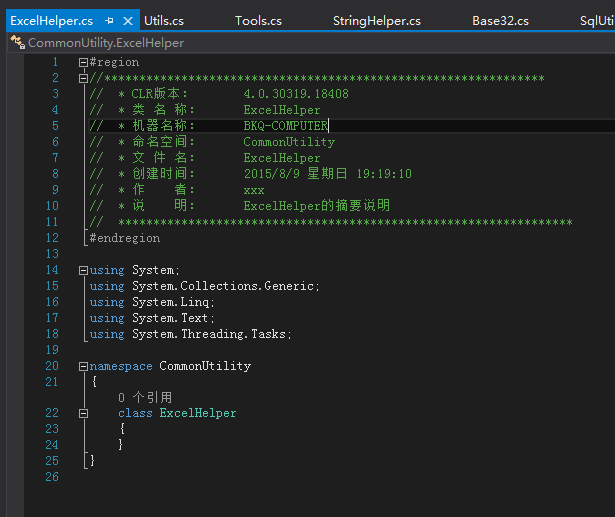Select the Base32.cs tab
The width and height of the screenshot is (615, 517).
[500, 20]
